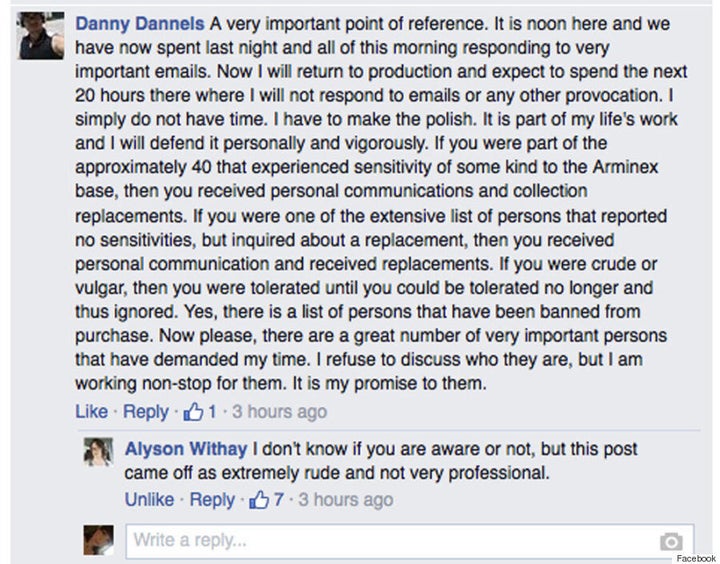Open Danny Dannels' profile picture
720x564 pixels.
click(x=40, y=36)
